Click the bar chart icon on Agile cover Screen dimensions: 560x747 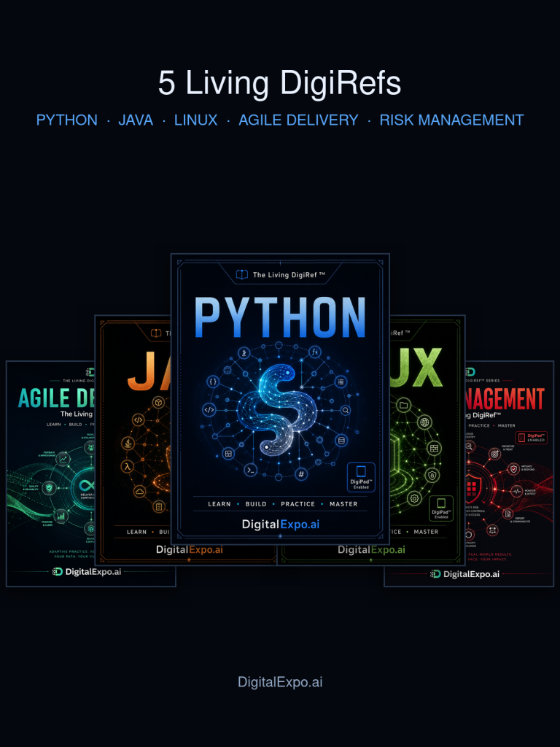[x=61, y=515]
